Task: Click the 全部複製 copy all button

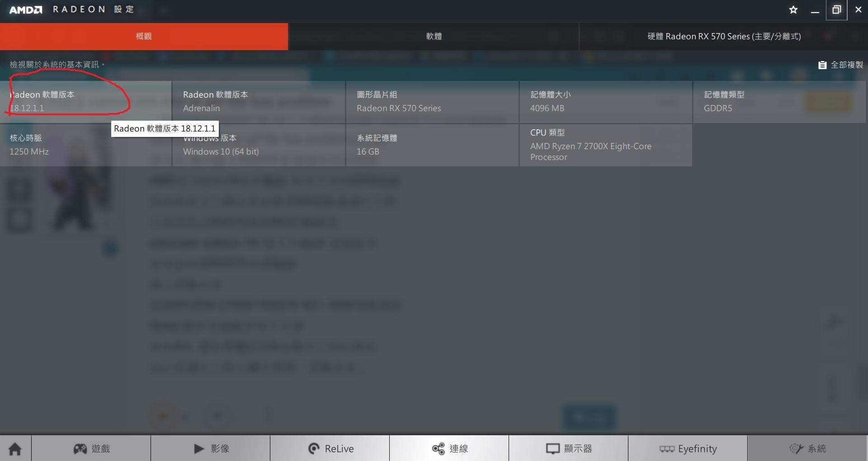Action: (840, 65)
